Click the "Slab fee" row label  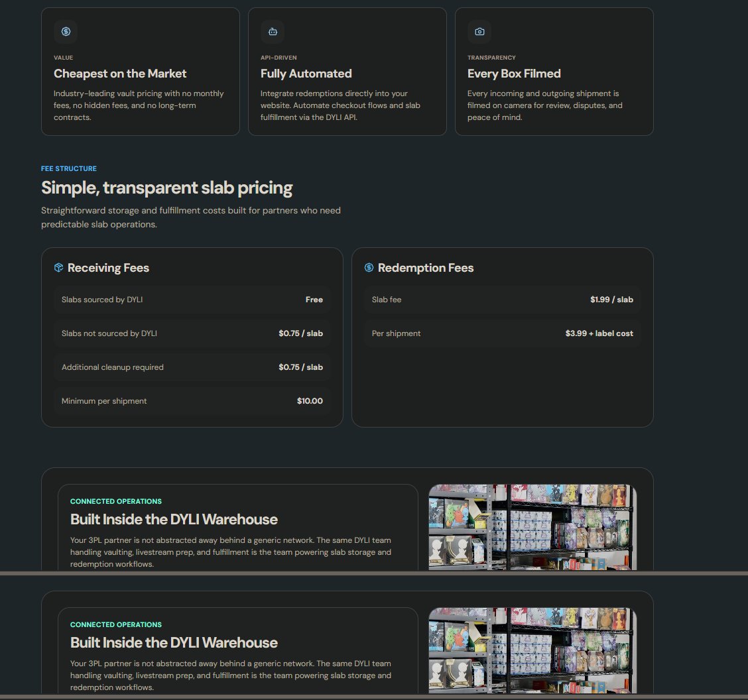coord(387,300)
